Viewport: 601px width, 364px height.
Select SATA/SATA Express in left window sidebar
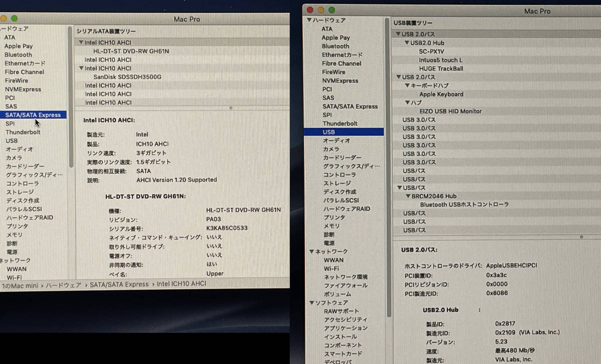(x=33, y=115)
